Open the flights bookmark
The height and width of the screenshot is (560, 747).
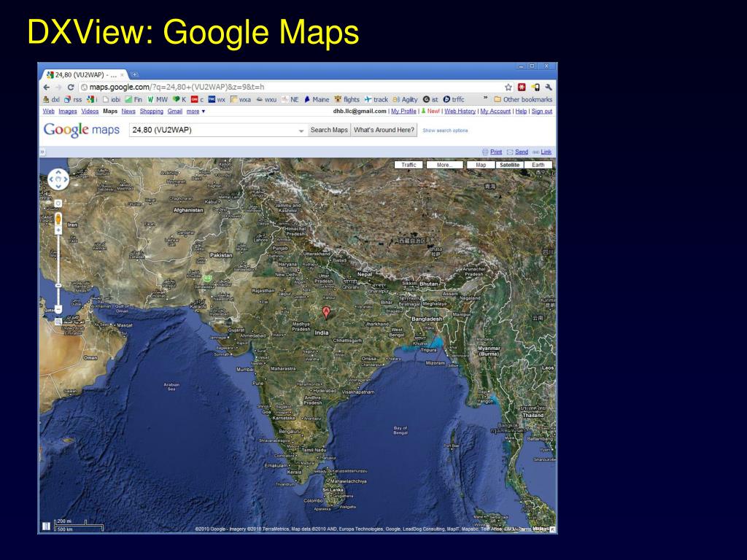coord(347,99)
